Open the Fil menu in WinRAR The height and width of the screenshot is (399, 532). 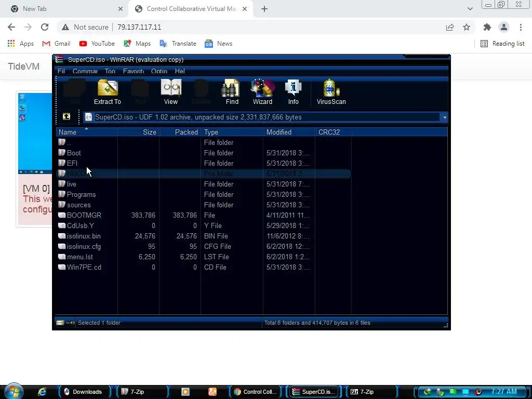(x=61, y=71)
